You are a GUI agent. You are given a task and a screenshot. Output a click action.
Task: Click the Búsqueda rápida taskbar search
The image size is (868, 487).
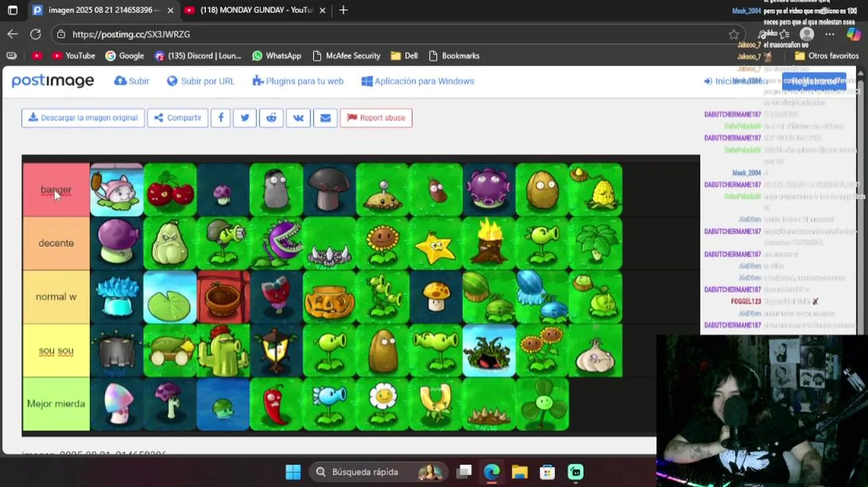tap(379, 471)
